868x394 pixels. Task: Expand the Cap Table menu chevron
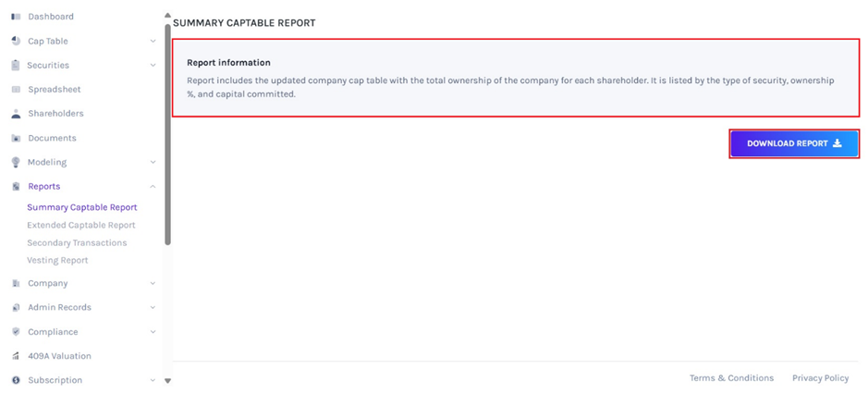(153, 41)
